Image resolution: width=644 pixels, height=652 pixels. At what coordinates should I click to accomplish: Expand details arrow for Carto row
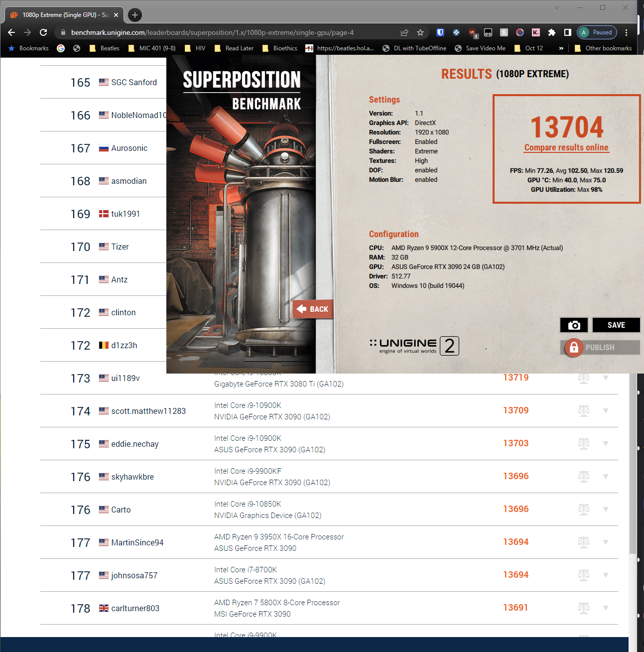tap(606, 510)
